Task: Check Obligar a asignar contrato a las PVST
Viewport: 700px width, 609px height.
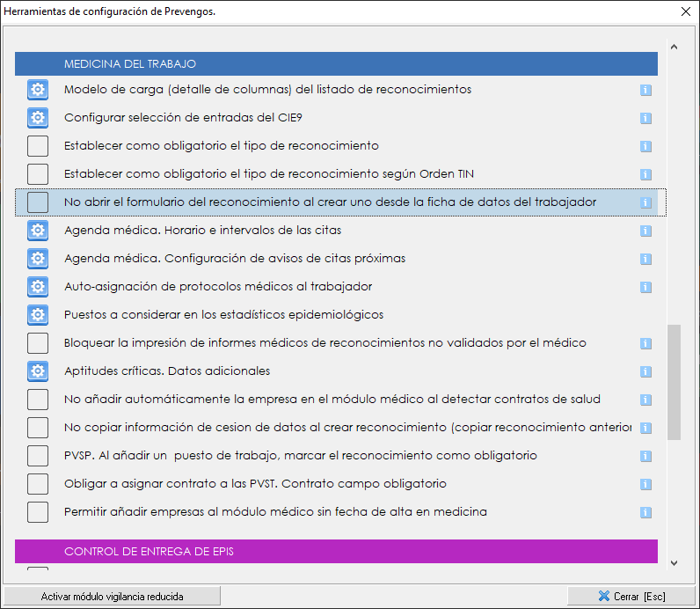Action: point(38,484)
